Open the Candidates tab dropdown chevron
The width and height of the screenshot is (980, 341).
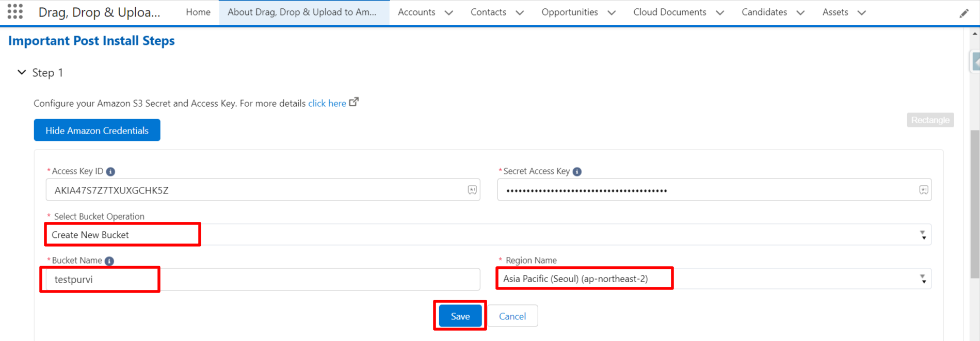click(x=800, y=12)
